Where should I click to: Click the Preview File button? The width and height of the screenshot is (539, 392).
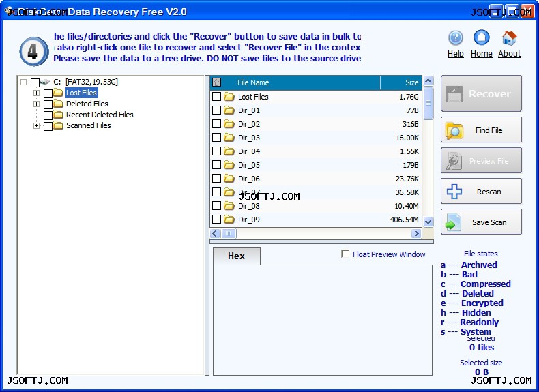click(x=481, y=160)
